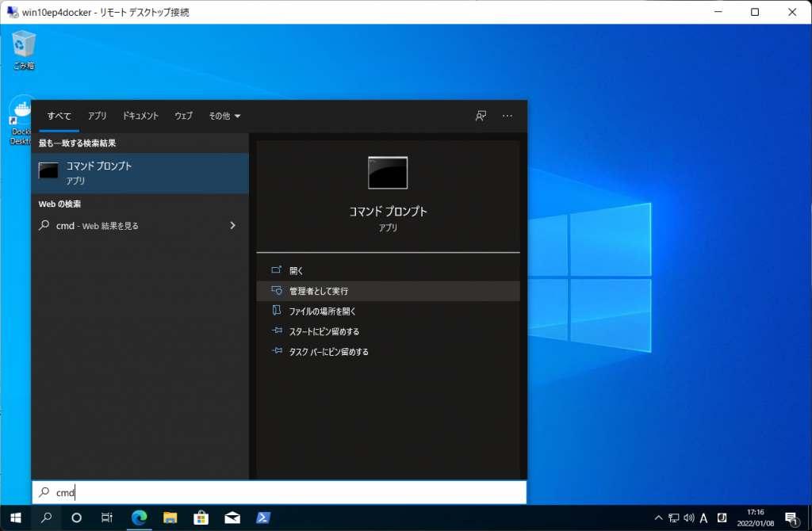This screenshot has width=812, height=531.
Task: Open Microsoft Store from the taskbar
Action: click(x=201, y=518)
